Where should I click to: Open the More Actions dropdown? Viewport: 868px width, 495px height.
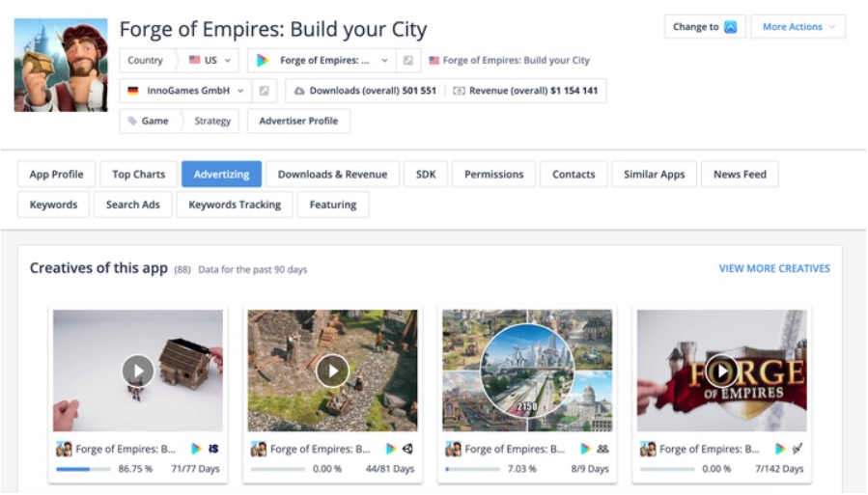click(x=798, y=27)
